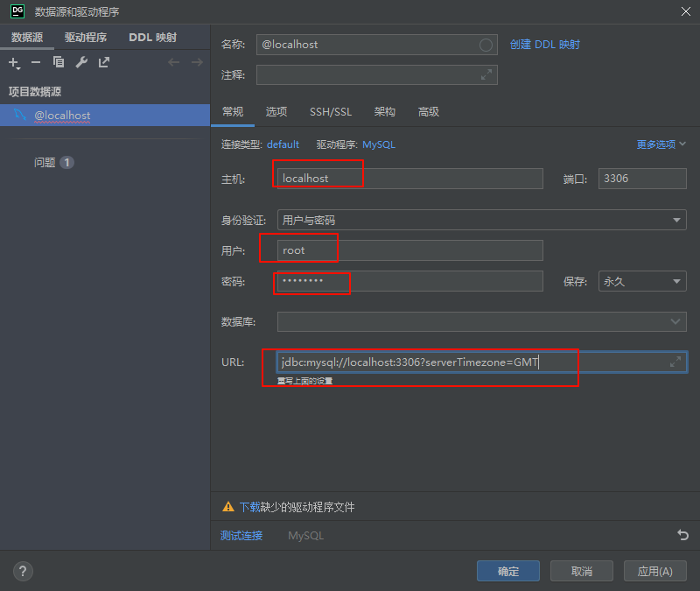Image resolution: width=700 pixels, height=591 pixels.
Task: Change connection type default link
Action: click(283, 144)
